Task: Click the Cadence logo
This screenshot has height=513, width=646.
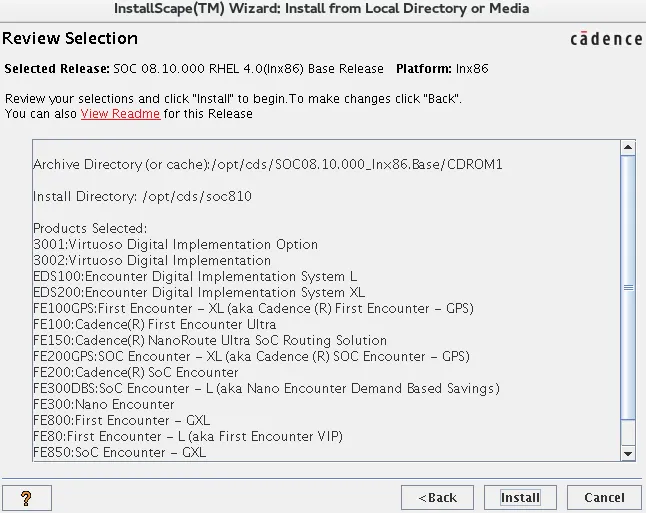Action: [606, 39]
